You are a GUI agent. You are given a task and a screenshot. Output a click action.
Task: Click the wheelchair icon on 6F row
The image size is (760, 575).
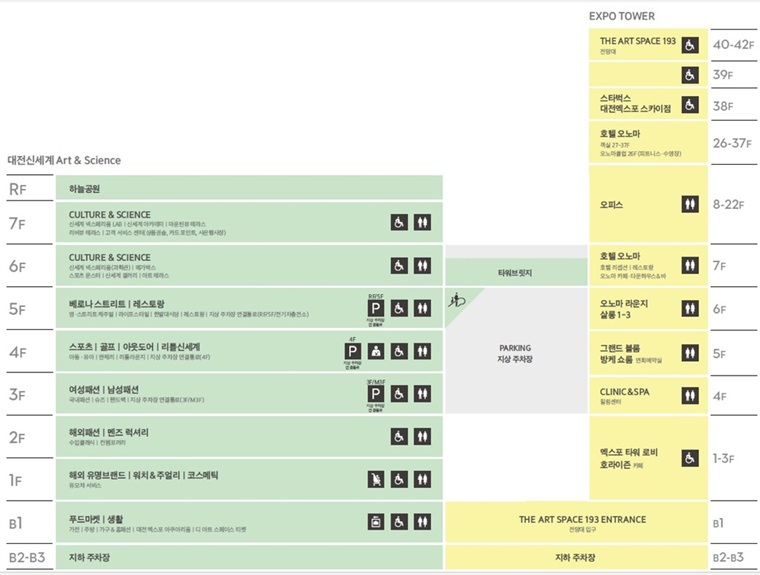pyautogui.click(x=399, y=266)
